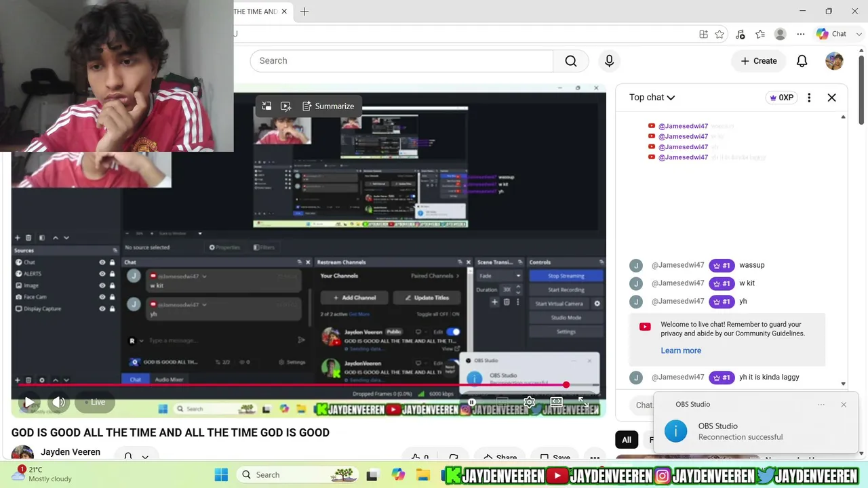Open Task View from the taskbar
The image size is (868, 488).
tap(372, 474)
